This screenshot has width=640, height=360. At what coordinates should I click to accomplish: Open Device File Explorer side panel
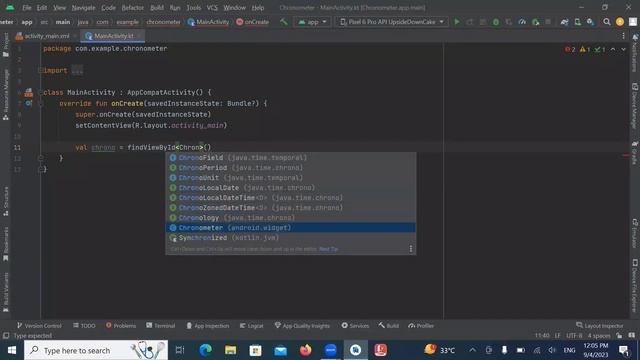[x=635, y=286]
